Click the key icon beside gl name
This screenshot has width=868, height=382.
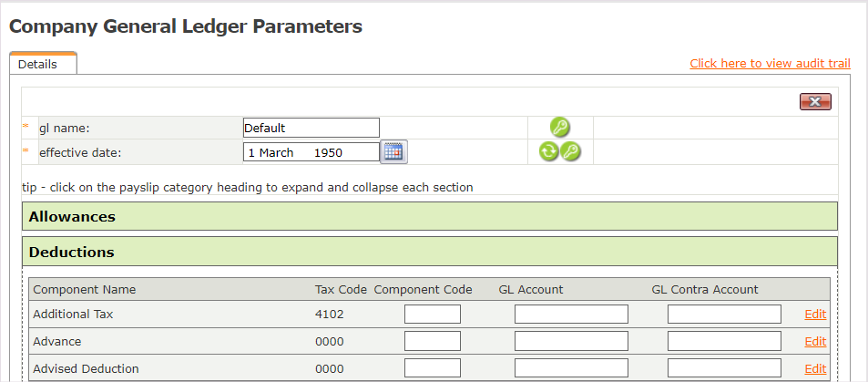point(560,128)
